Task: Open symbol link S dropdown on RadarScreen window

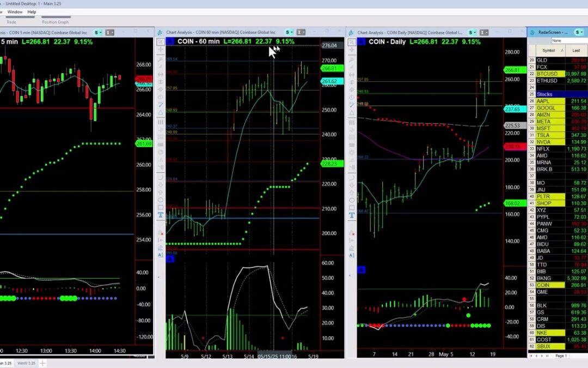Action: pos(579,32)
